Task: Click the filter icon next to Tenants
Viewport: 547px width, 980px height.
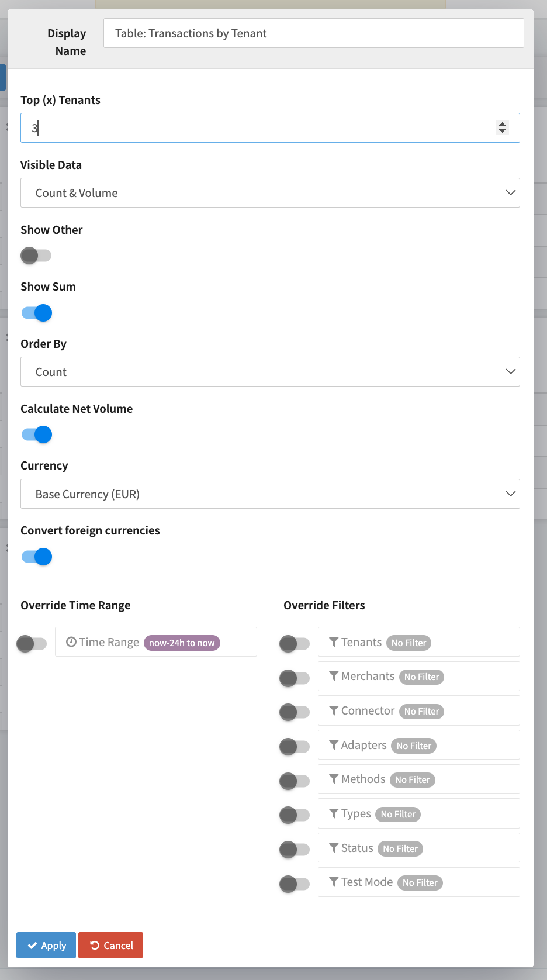Action: [334, 642]
